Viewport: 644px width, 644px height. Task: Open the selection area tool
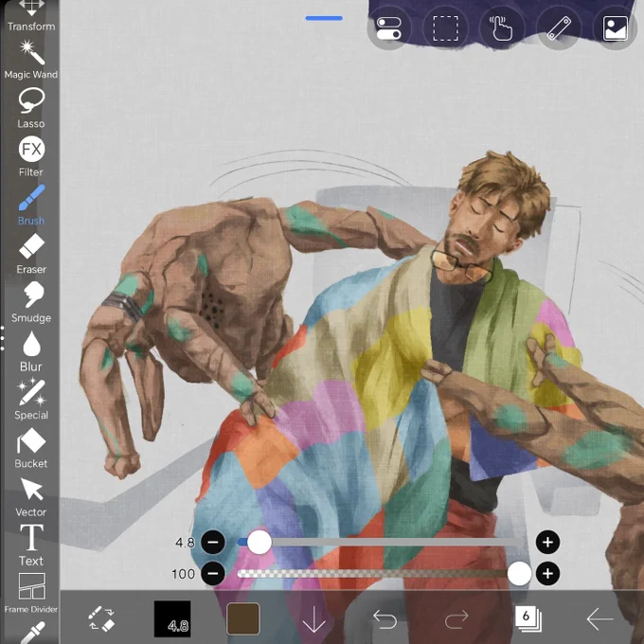[446, 28]
